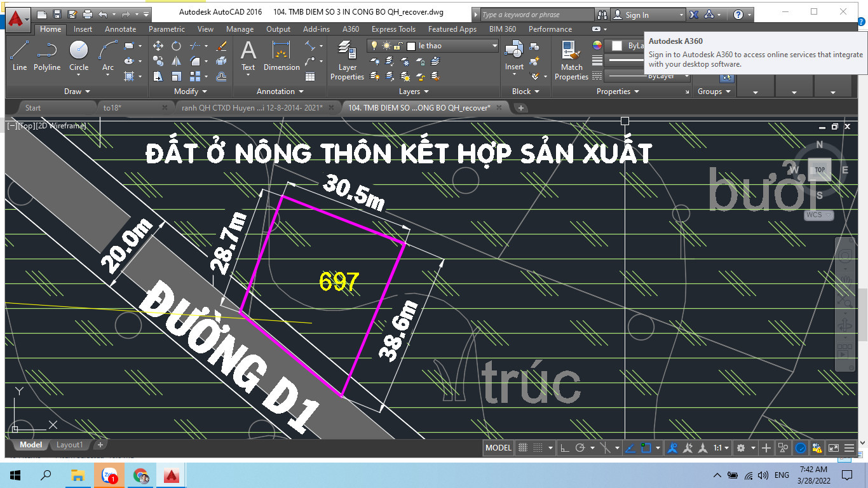Screen dimensions: 868x488
Task: Click the Offset tool icon
Action: [221, 76]
